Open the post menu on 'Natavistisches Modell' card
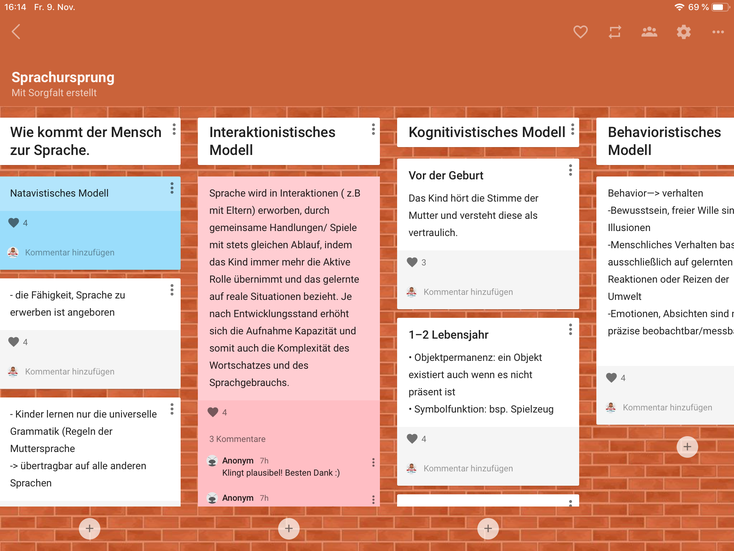Image resolution: width=734 pixels, height=551 pixels. pos(172,188)
